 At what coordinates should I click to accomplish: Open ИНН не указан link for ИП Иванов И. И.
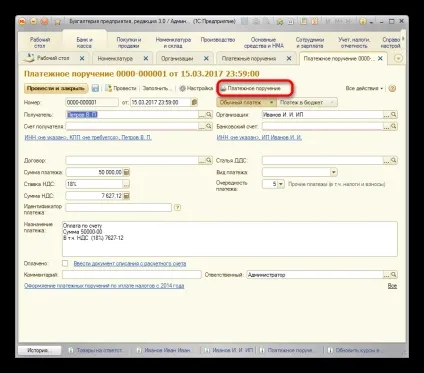pos(259,137)
